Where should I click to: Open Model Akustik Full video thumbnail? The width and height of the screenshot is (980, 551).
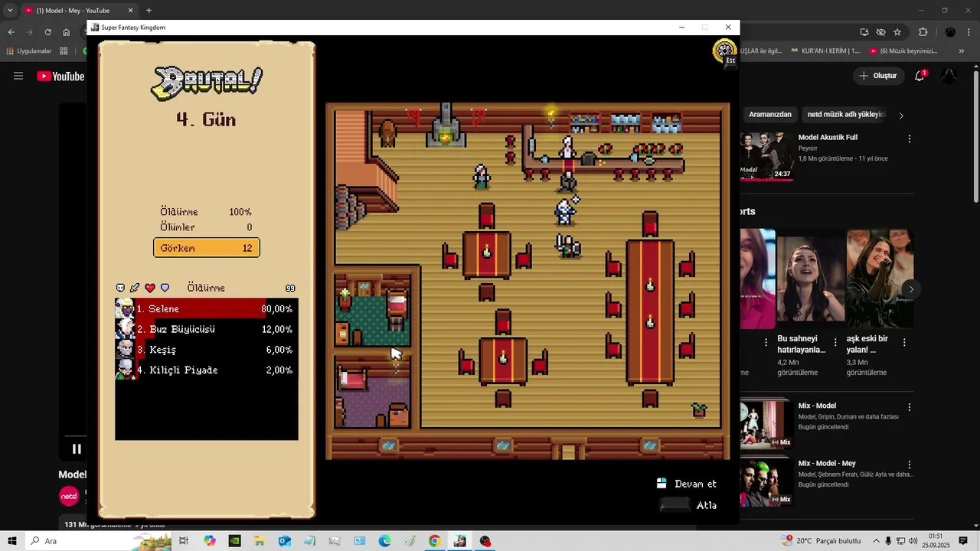(766, 155)
